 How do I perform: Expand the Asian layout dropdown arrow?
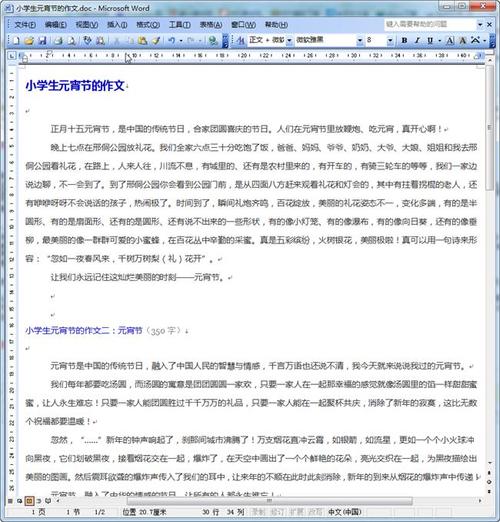pyautogui.click(x=485, y=41)
